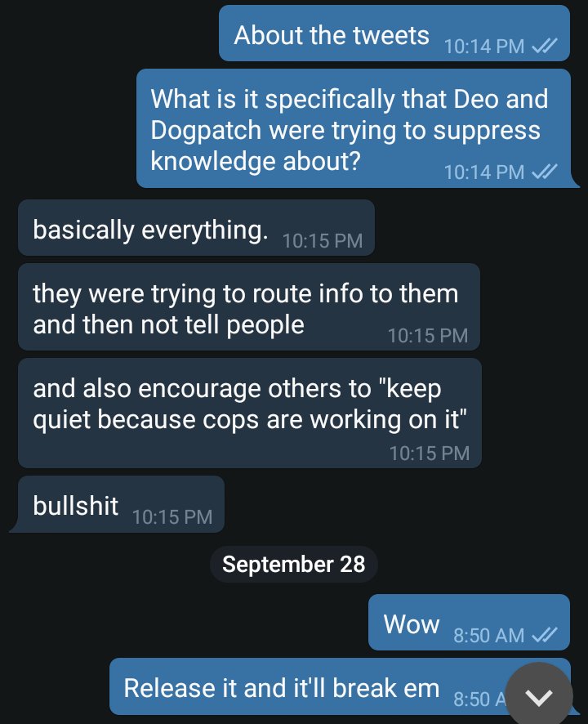The image size is (588, 724).
Task: Tap 10:14 PM timestamp on the suppress question
Action: [483, 172]
